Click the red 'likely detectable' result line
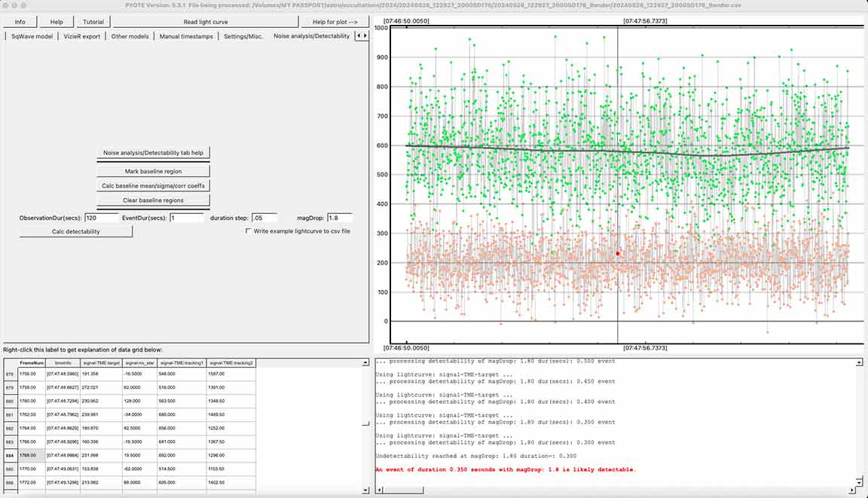The image size is (868, 498). pyautogui.click(x=506, y=470)
